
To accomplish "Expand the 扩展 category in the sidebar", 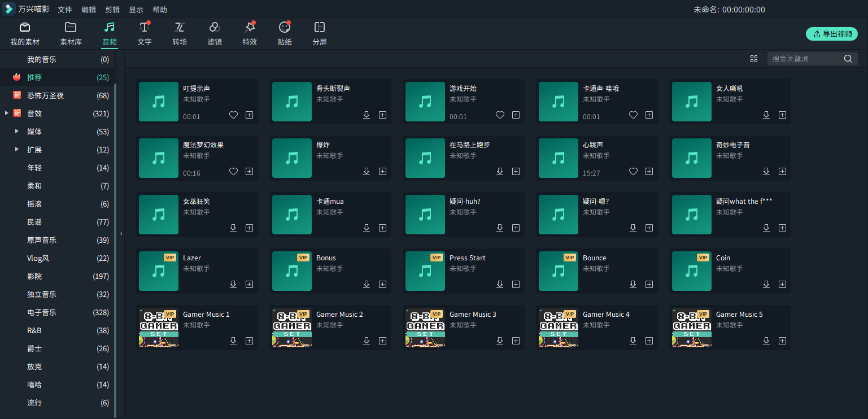I will [17, 149].
